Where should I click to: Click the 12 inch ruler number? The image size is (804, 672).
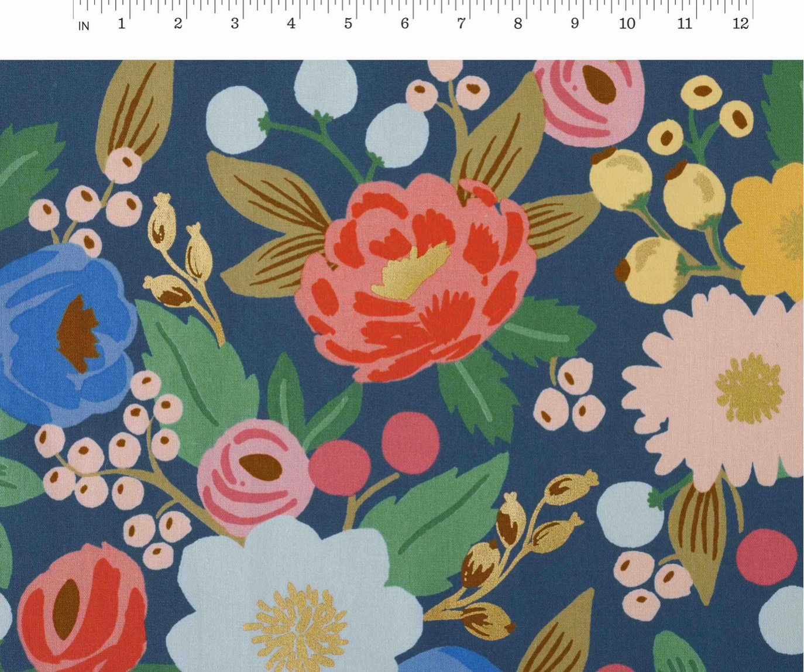740,23
